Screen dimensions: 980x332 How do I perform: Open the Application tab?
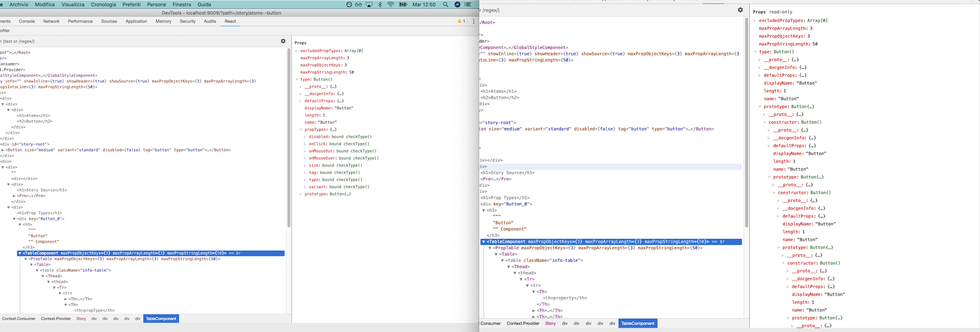point(136,21)
